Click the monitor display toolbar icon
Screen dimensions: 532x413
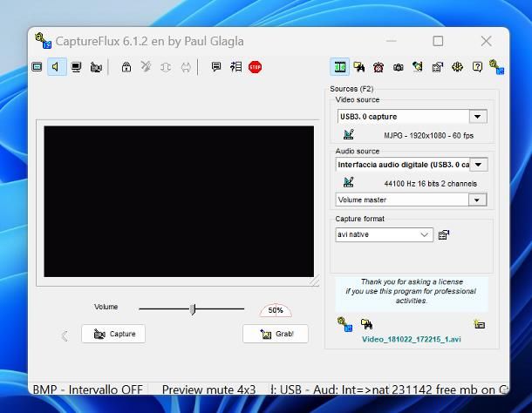(x=77, y=67)
